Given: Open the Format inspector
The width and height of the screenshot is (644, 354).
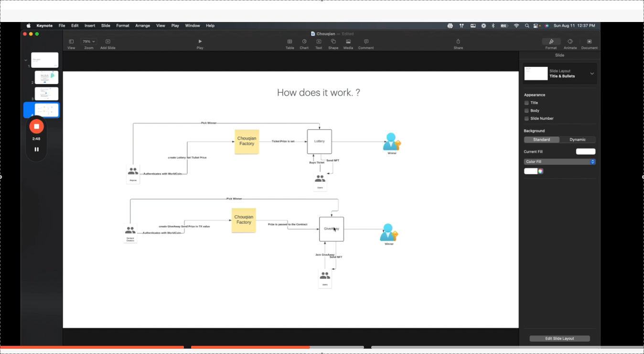Looking at the screenshot, I should 551,44.
